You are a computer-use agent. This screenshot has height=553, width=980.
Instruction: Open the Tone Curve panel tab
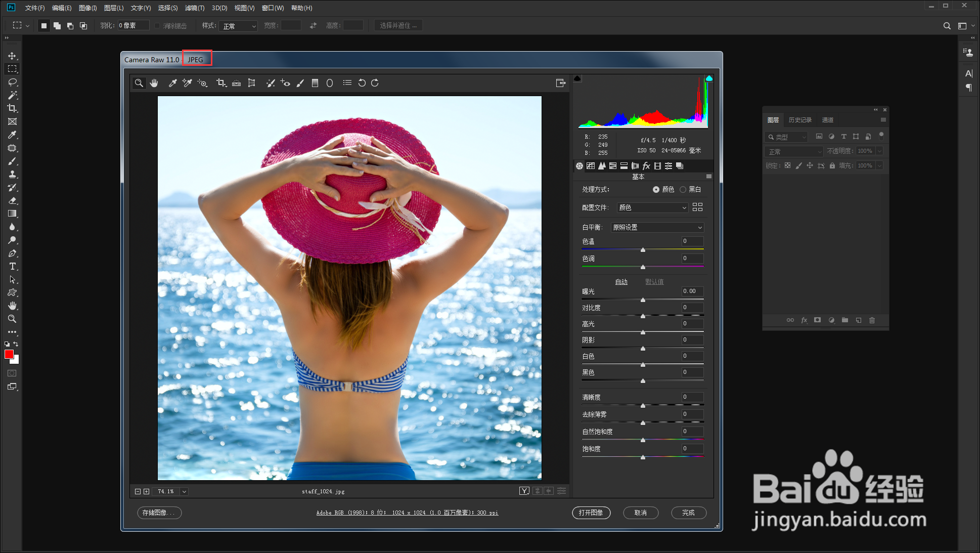(x=591, y=166)
